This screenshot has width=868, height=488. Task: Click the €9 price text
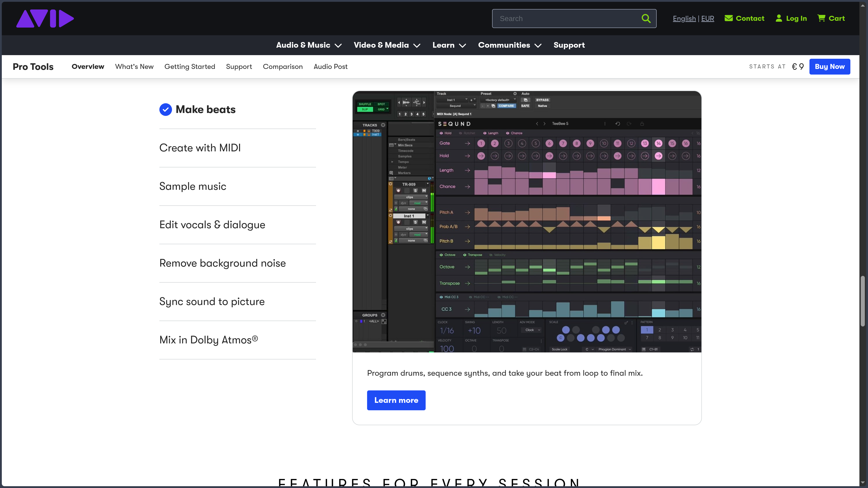coord(797,67)
